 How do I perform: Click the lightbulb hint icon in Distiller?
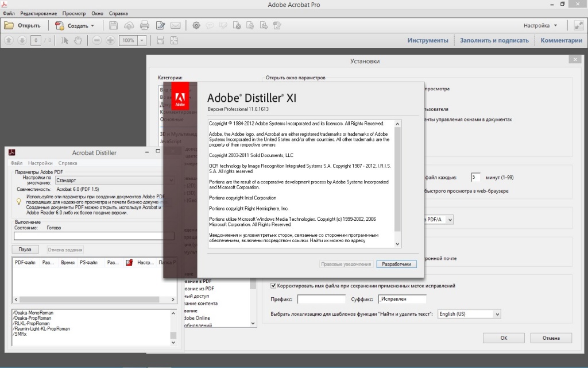(x=19, y=202)
